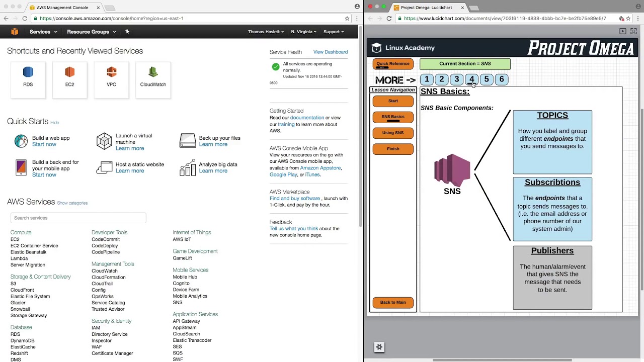The height and width of the screenshot is (362, 644).
Task: Open the Thomas Haslett account menu
Action: (266, 32)
